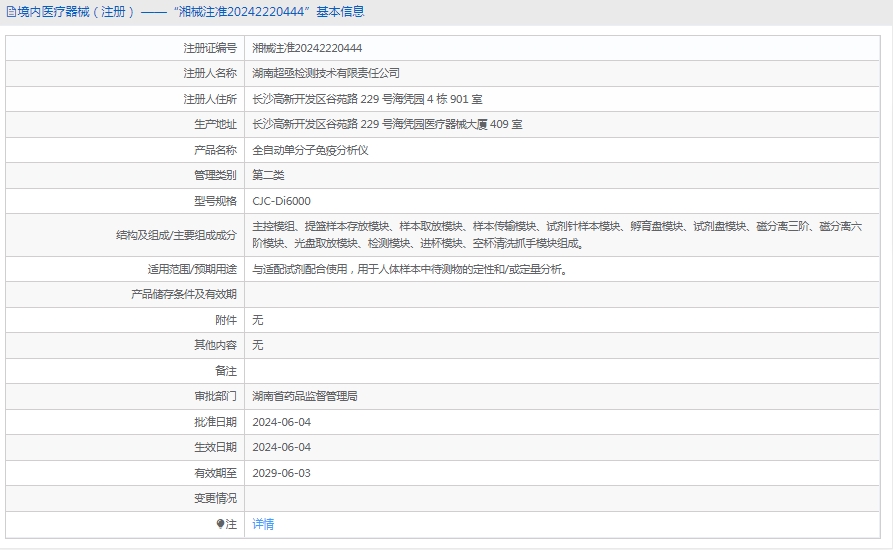Click the document icon in the page title
Viewport: 893px width, 550px height.
(11, 11)
